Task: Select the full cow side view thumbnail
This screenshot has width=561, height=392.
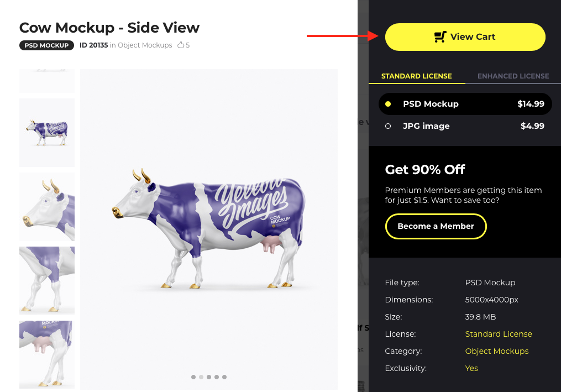Action: coord(47,133)
